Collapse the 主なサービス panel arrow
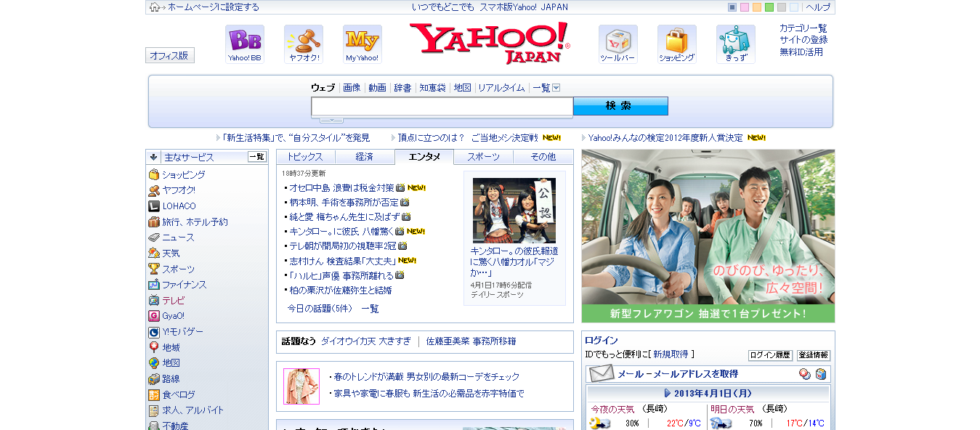The image size is (980, 430). pyautogui.click(x=154, y=157)
